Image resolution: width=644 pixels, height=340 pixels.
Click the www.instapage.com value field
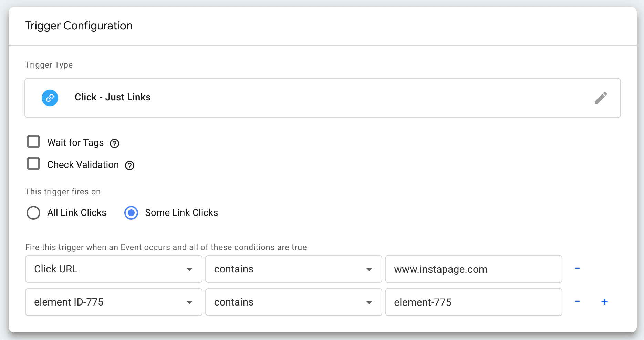click(x=473, y=269)
